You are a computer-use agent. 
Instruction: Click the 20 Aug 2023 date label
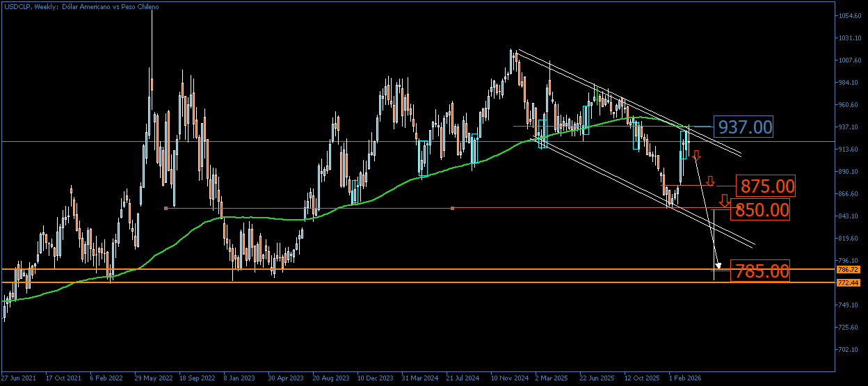331,378
